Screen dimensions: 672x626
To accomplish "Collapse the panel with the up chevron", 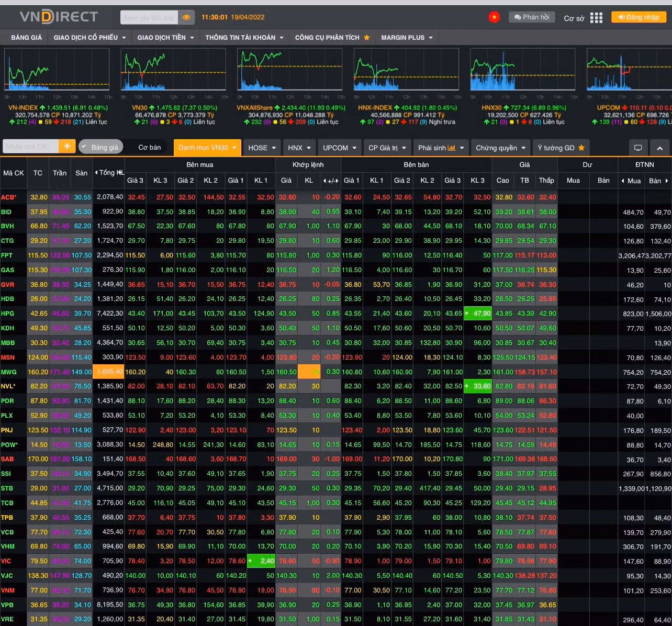I will 659,148.
